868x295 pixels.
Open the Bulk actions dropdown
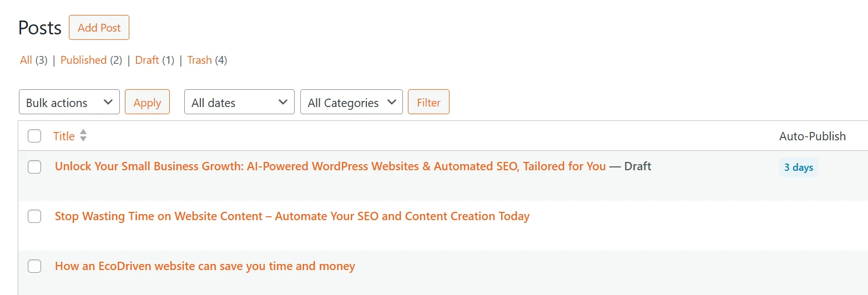click(69, 103)
